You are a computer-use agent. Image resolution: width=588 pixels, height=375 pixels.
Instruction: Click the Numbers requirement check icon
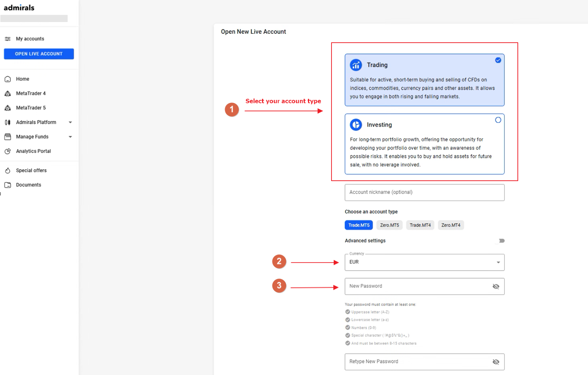348,327
